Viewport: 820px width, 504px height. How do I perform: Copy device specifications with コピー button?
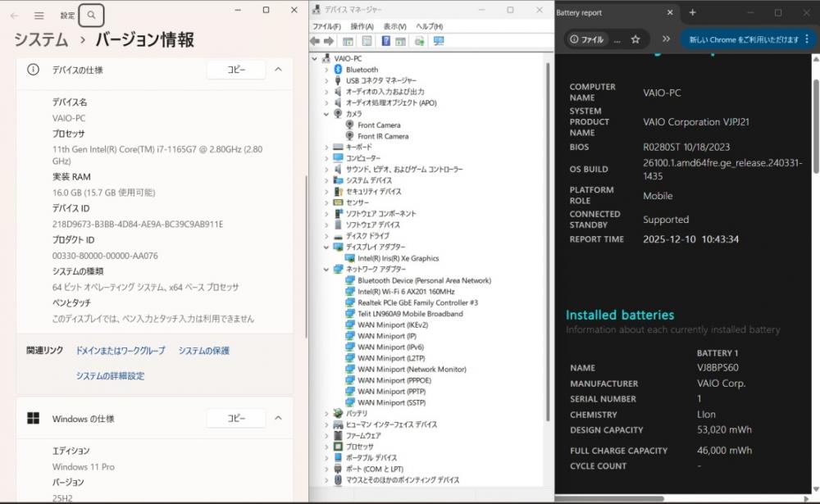coord(236,70)
